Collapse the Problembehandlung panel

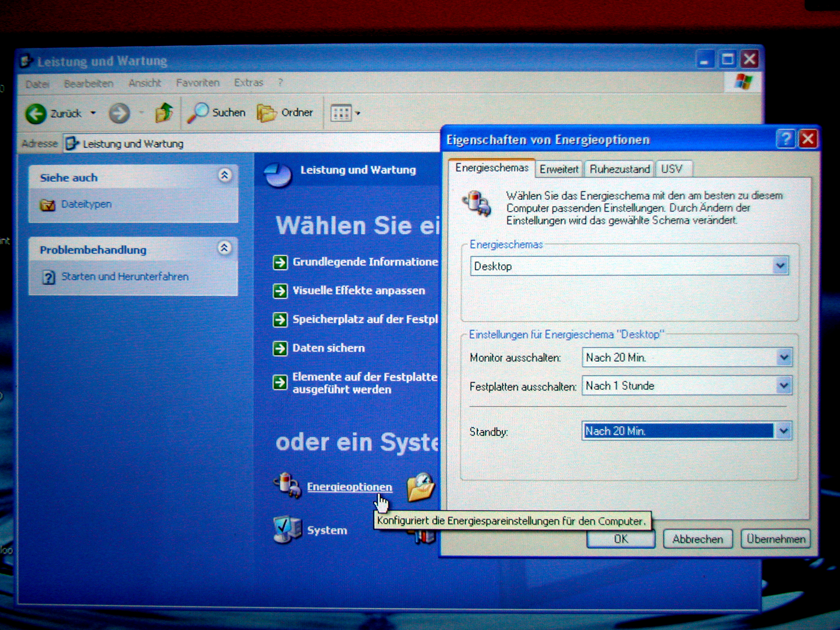224,248
